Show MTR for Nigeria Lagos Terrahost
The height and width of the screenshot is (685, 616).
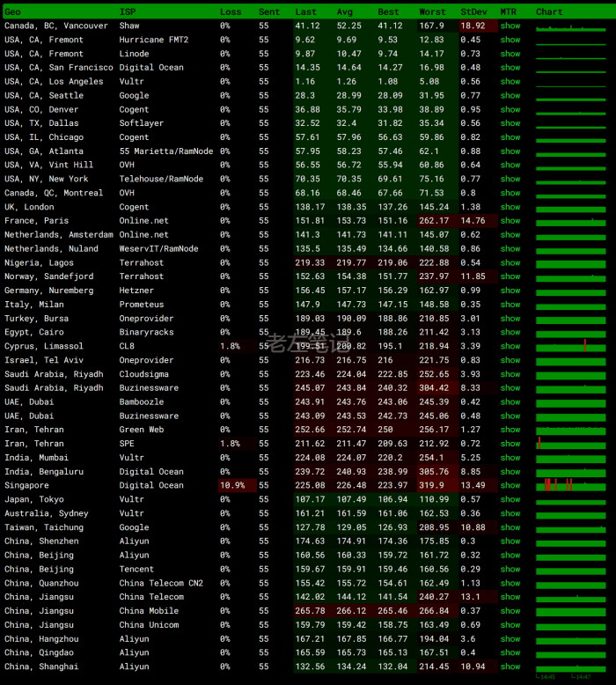(x=510, y=262)
